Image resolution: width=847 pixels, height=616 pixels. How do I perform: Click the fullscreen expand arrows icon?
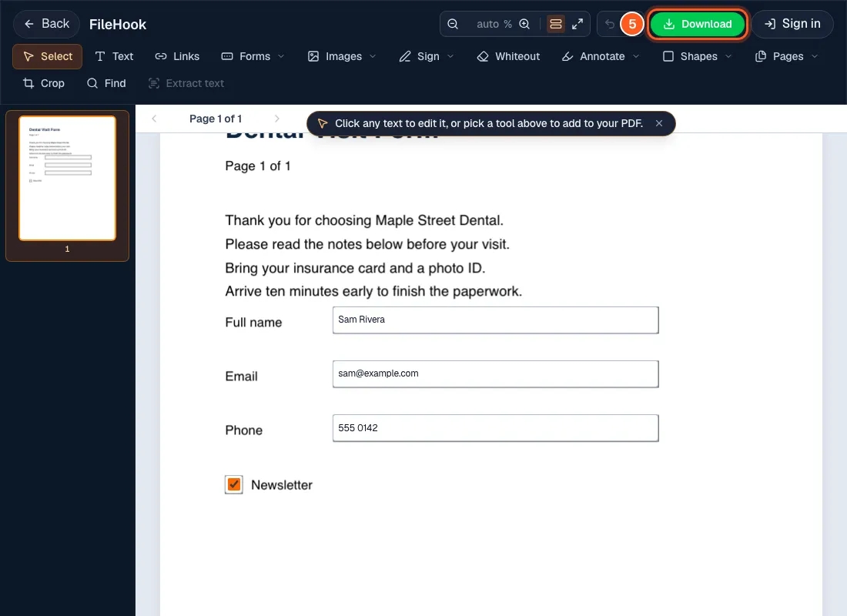577,25
